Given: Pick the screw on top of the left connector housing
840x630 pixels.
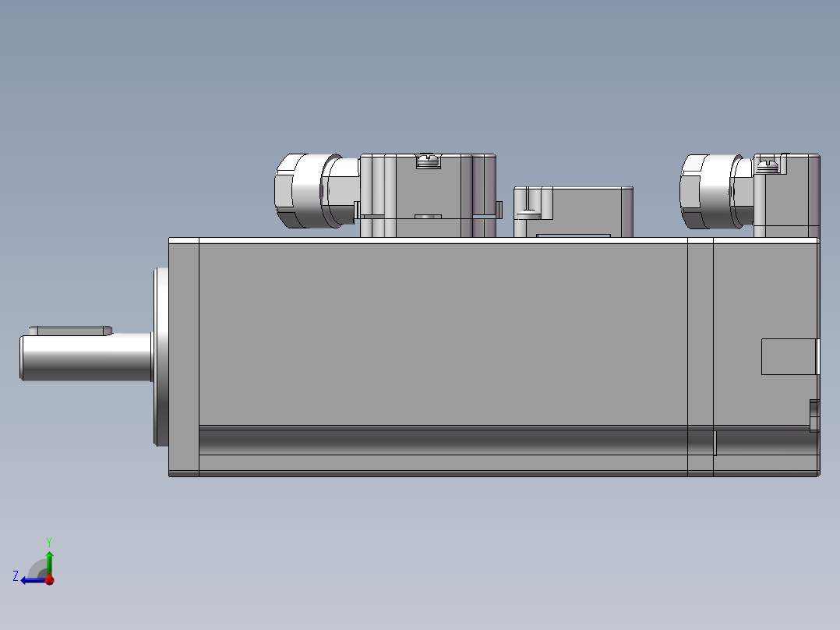Looking at the screenshot, I should point(429,161).
